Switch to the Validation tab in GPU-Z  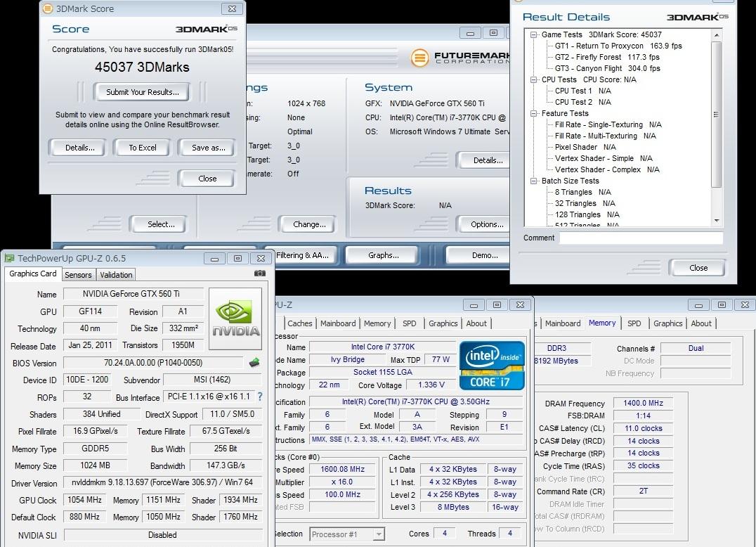pyautogui.click(x=116, y=275)
